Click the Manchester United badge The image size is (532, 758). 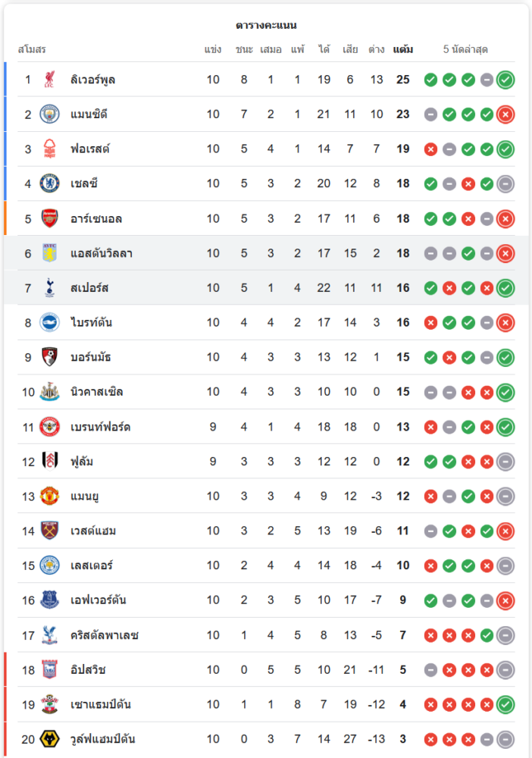49,496
